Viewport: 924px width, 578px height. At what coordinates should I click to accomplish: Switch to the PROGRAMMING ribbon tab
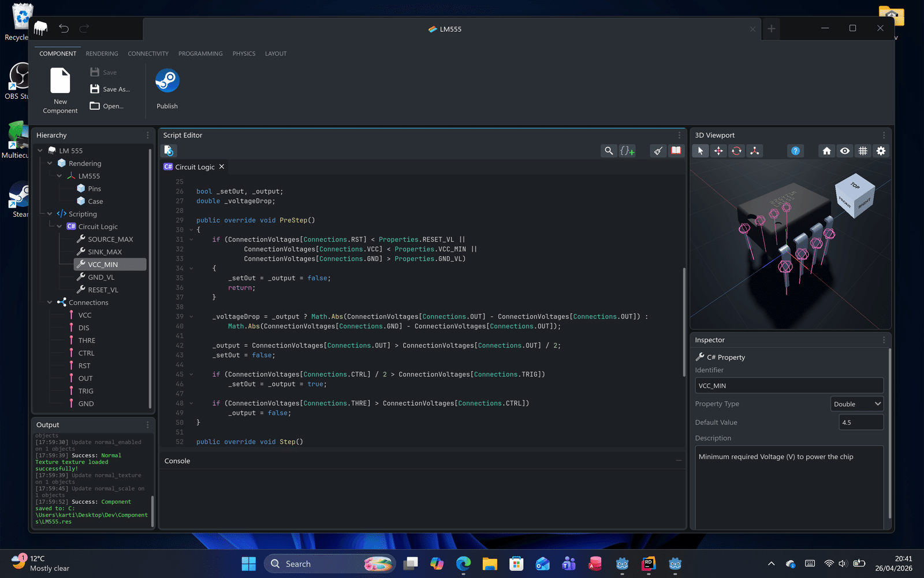200,54
